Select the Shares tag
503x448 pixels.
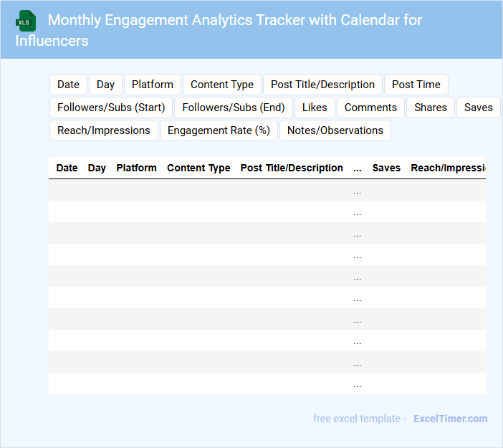[431, 108]
